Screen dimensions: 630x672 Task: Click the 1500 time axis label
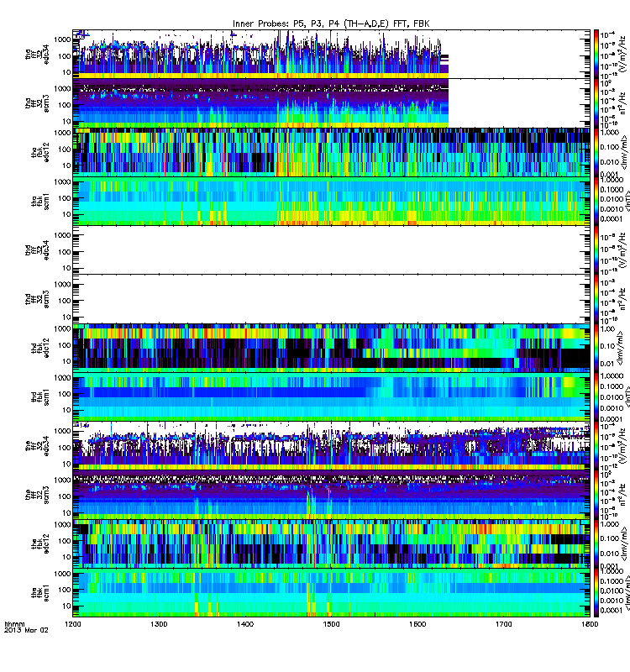[x=331, y=624]
